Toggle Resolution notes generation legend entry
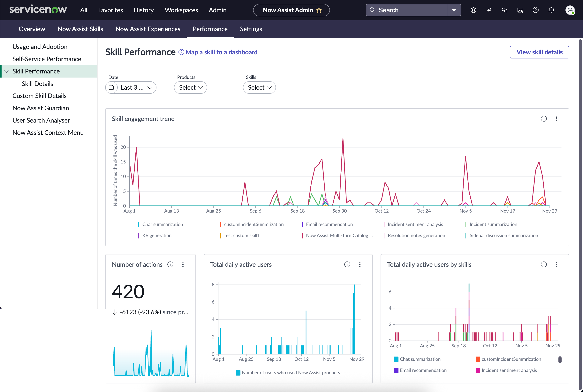 pyautogui.click(x=414, y=235)
